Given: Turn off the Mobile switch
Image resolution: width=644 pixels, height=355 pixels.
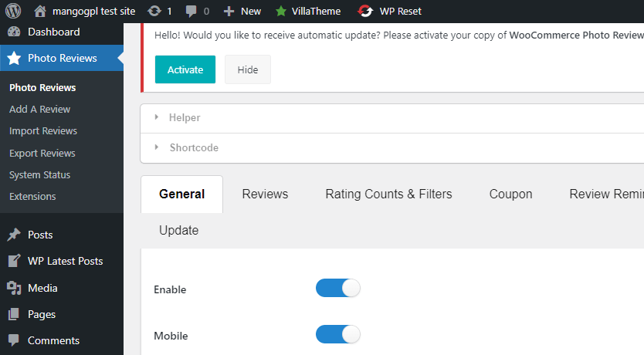Looking at the screenshot, I should tap(338, 334).
